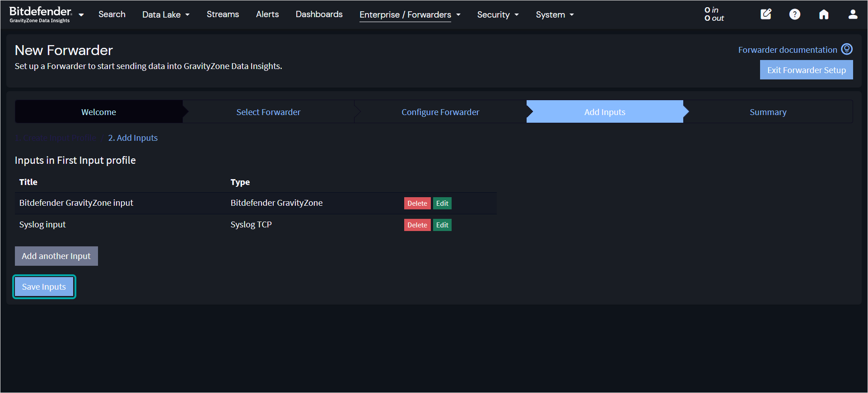Expand the Data Lake menu
868x393 pixels.
[166, 14]
